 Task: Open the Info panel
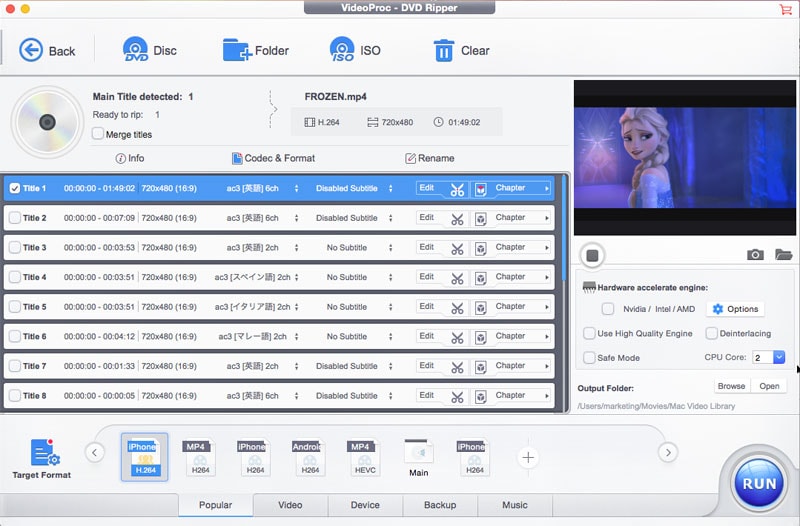click(130, 158)
